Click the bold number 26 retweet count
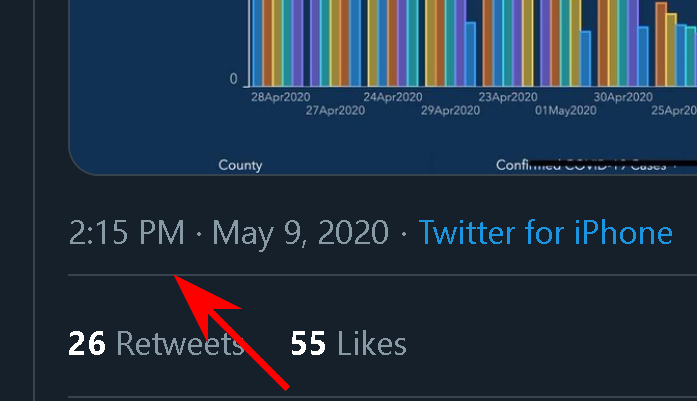Screen dimensions: 697x401 pos(87,344)
